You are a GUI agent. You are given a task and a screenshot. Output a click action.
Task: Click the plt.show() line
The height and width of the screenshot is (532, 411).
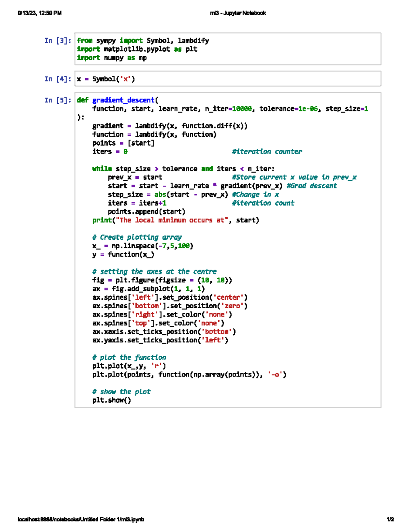112,400
